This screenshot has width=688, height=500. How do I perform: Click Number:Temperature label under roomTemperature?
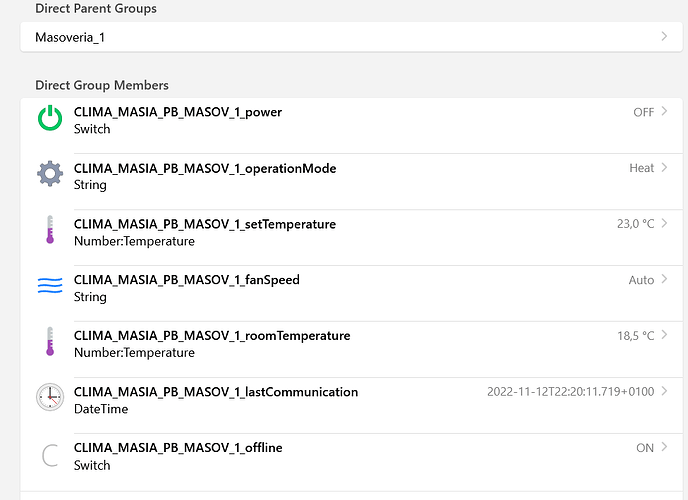pyautogui.click(x=134, y=353)
